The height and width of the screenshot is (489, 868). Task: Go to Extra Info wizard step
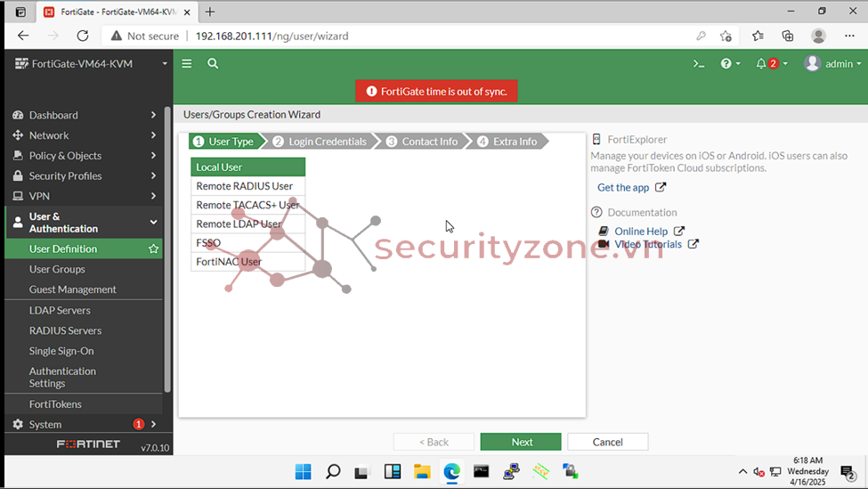tap(508, 142)
